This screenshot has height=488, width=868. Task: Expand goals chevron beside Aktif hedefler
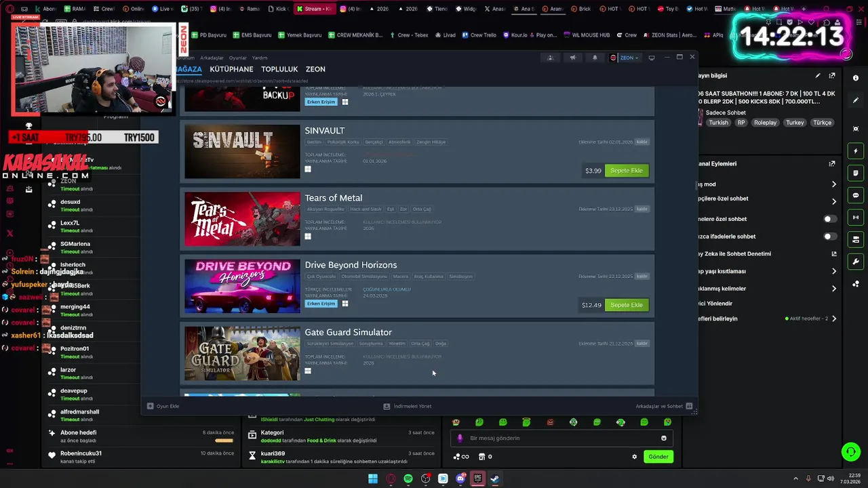[x=834, y=319]
